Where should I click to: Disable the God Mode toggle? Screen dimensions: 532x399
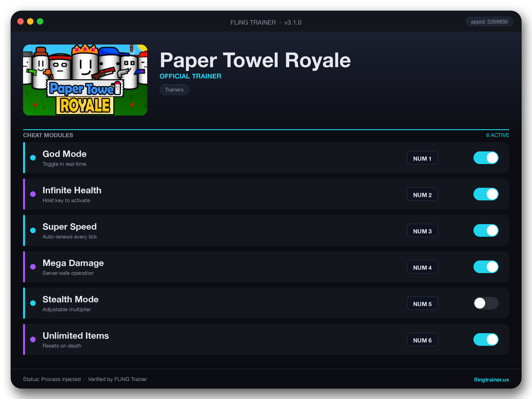point(486,158)
